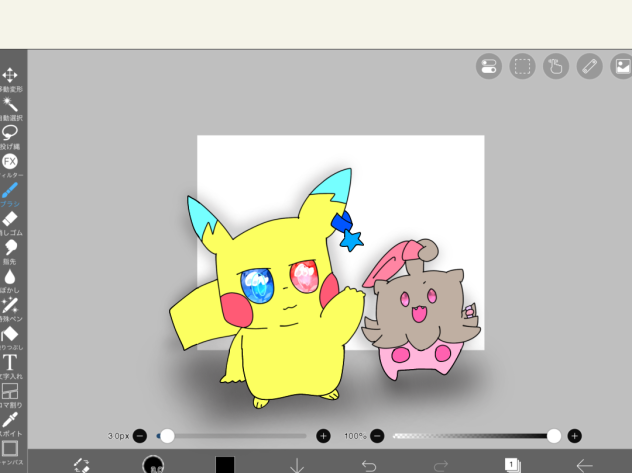Decrease brush size with minus button
The image size is (632, 473).
pyautogui.click(x=140, y=436)
